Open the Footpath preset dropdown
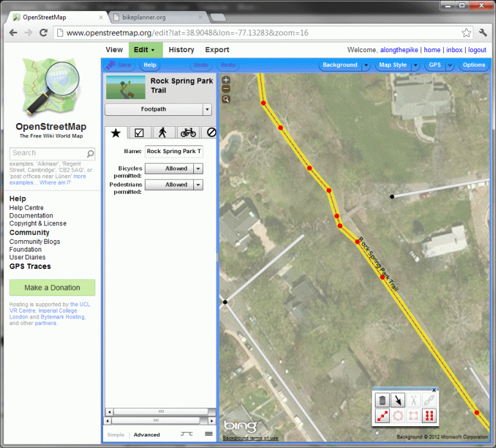 [x=207, y=109]
